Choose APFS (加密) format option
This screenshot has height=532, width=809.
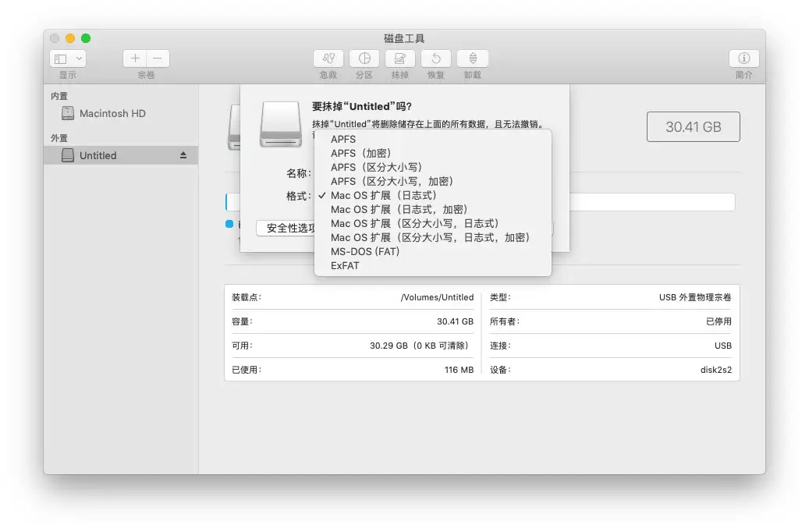click(x=432, y=153)
